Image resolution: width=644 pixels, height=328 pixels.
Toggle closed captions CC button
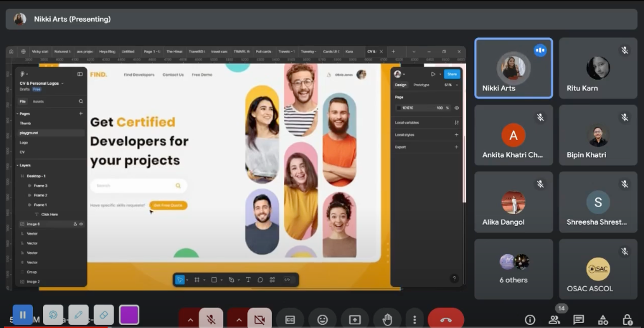pyautogui.click(x=290, y=320)
